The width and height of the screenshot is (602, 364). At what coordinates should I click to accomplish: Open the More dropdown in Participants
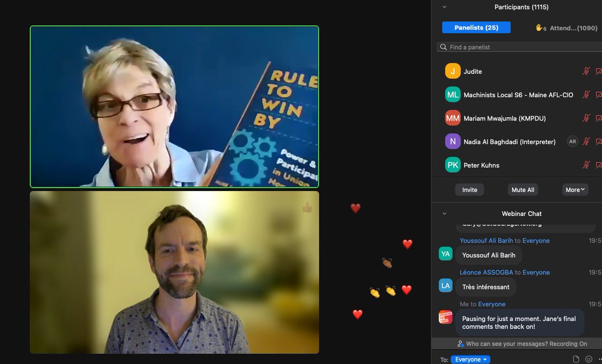coord(575,190)
